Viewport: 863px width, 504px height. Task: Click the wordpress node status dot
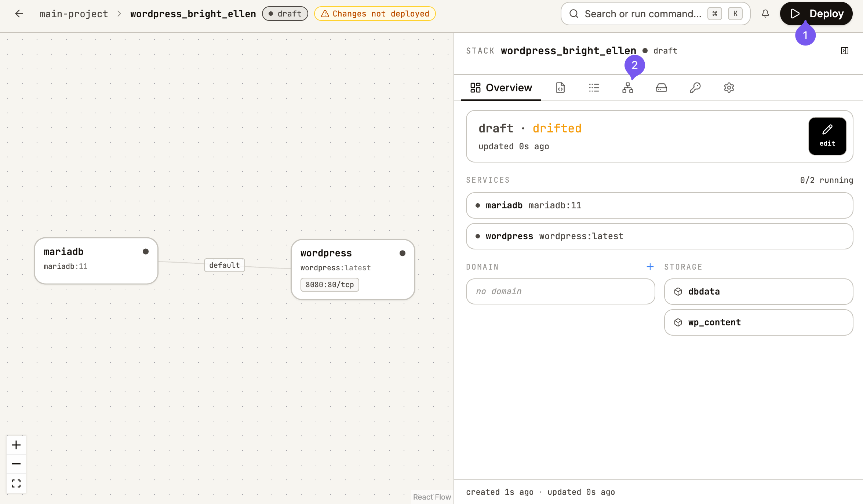(403, 253)
